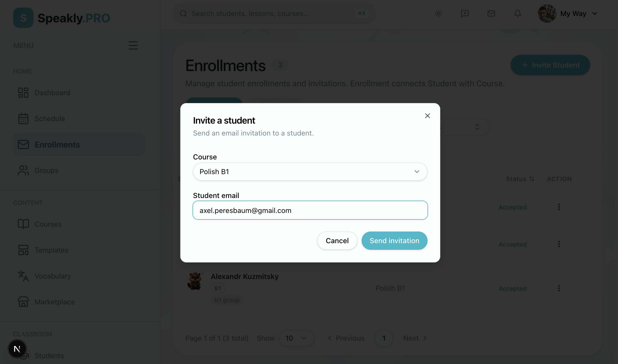The height and width of the screenshot is (364, 618).
Task: Open the Dashboard menu item
Action: point(52,93)
